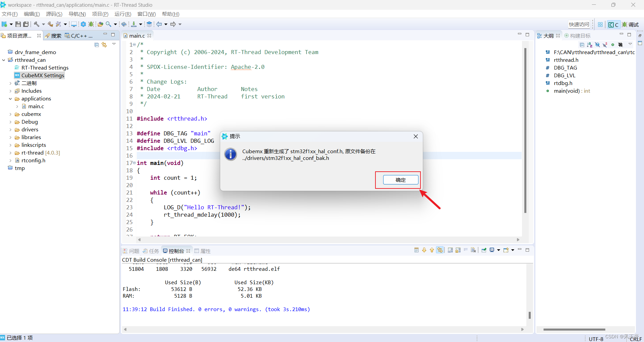
Task: Open new console view icon in console toolbar
Action: [x=506, y=250]
